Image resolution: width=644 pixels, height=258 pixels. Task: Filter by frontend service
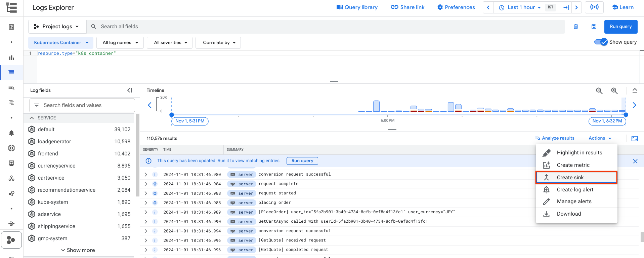(x=79, y=154)
